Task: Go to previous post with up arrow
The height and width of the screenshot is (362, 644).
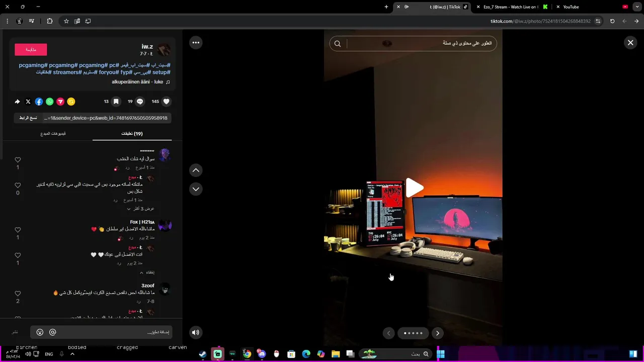Action: pyautogui.click(x=196, y=170)
